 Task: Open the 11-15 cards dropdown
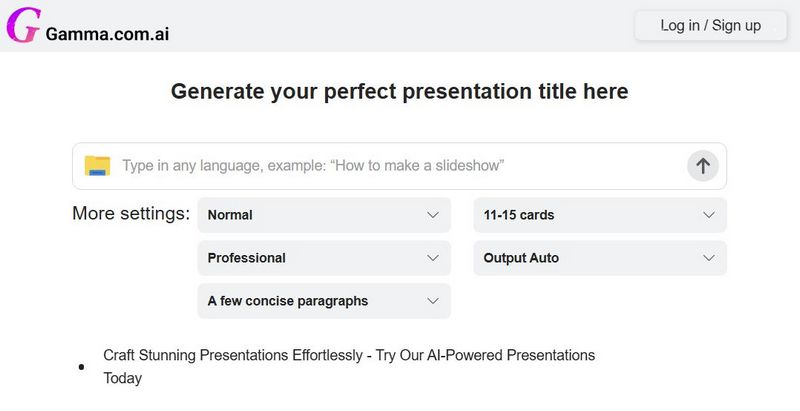pyautogui.click(x=600, y=215)
